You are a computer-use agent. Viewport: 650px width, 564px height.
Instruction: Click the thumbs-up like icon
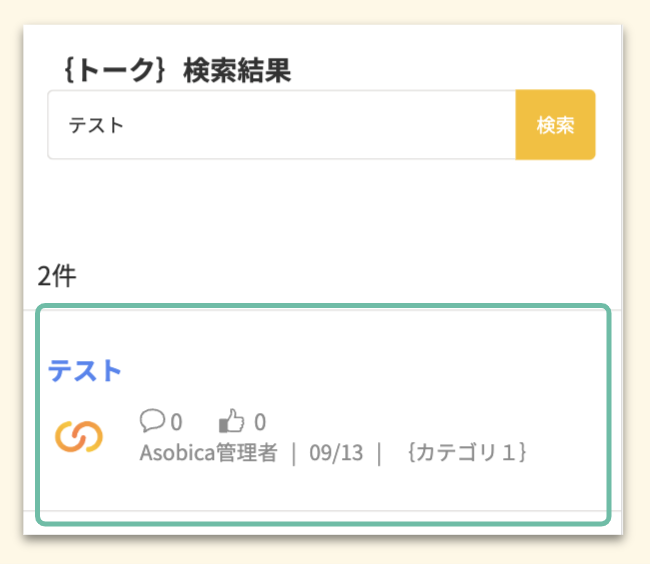coord(231,421)
